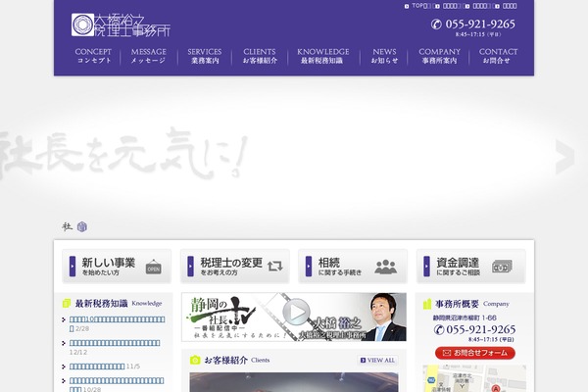Click sidebar phone number 055-921-9265
This screenshot has height=392, width=588.
[481, 329]
